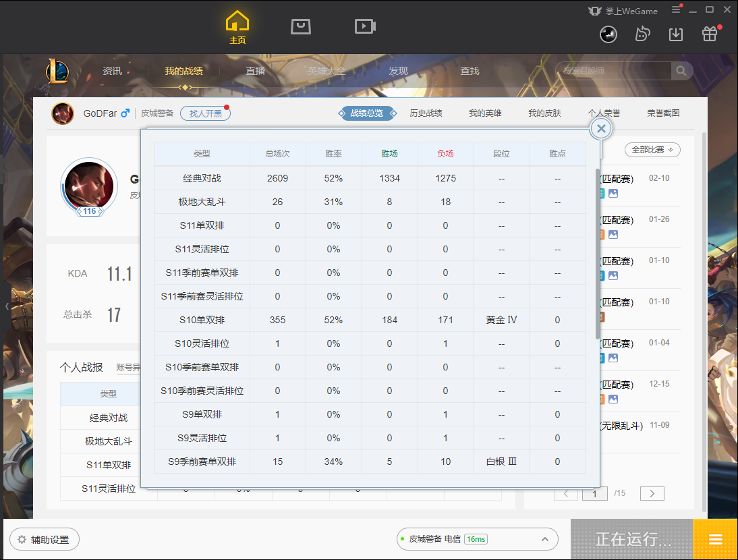Click the 经典对战 row in popup
This screenshot has width=738, height=560.
(x=370, y=178)
